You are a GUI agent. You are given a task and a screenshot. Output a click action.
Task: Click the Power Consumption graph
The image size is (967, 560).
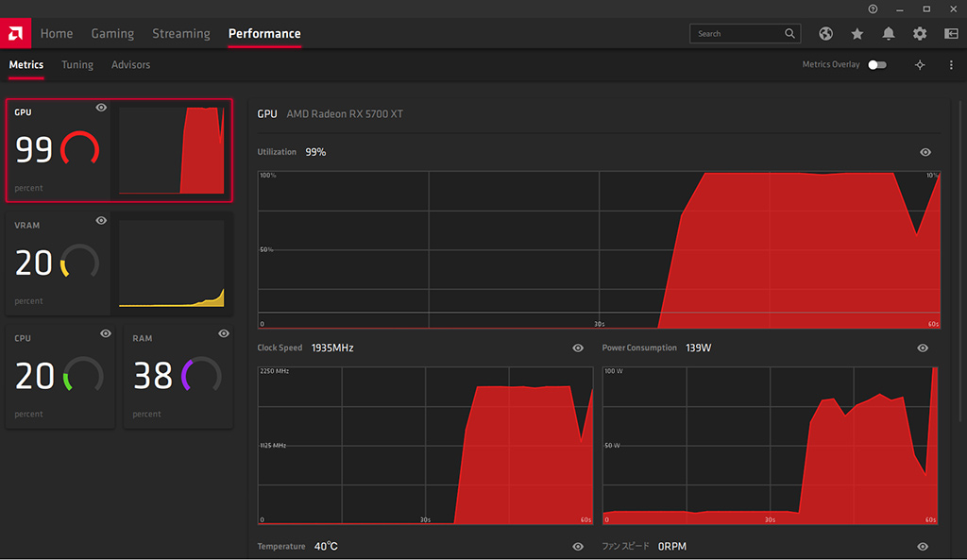click(x=771, y=446)
